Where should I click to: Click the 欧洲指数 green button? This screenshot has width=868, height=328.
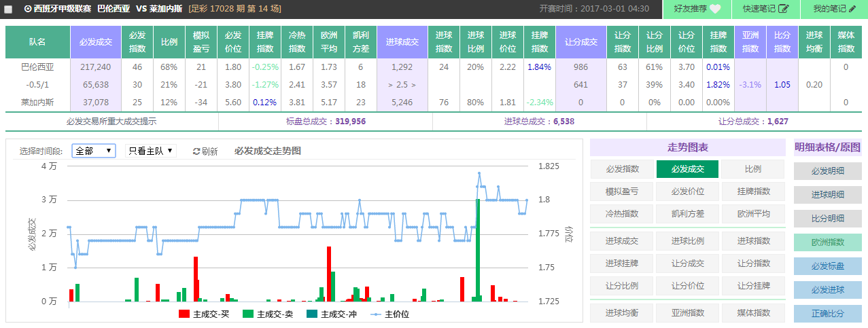tap(827, 242)
